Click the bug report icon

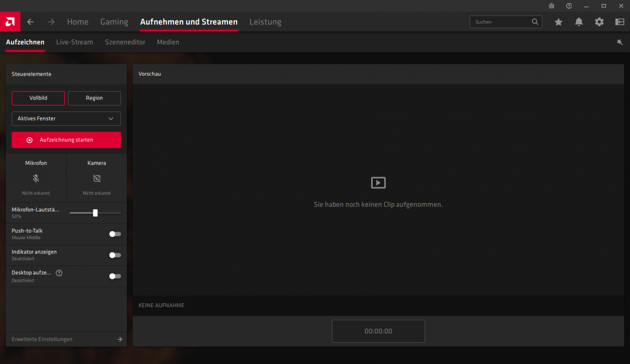coord(552,6)
